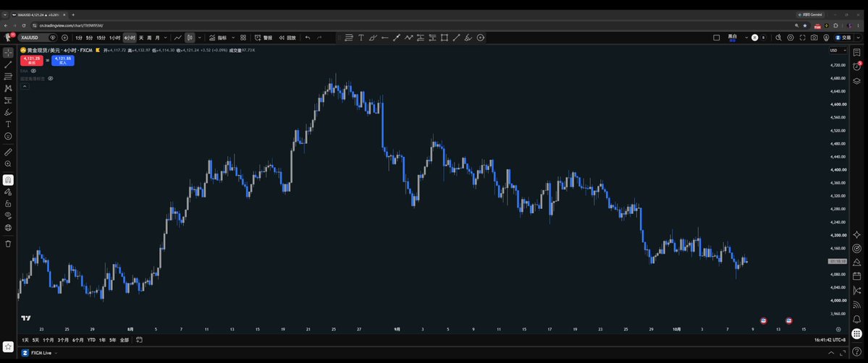Click the 交易 trade button

coord(843,38)
